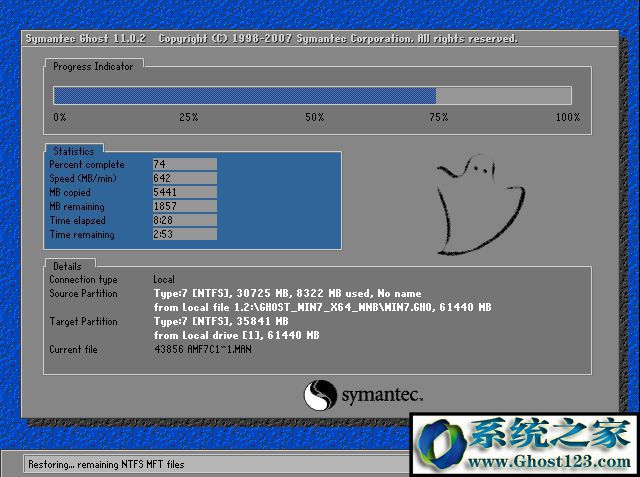The height and width of the screenshot is (477, 640).
Task: Click the Statistics panel title
Action: click(74, 151)
